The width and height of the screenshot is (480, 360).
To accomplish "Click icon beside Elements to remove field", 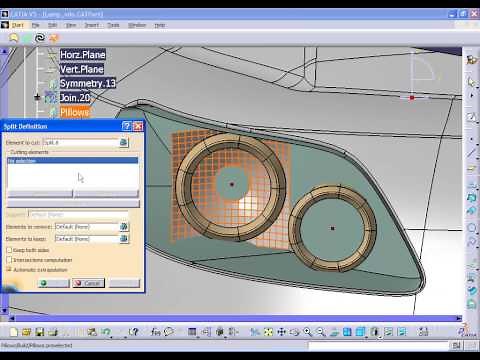I will coord(124,227).
